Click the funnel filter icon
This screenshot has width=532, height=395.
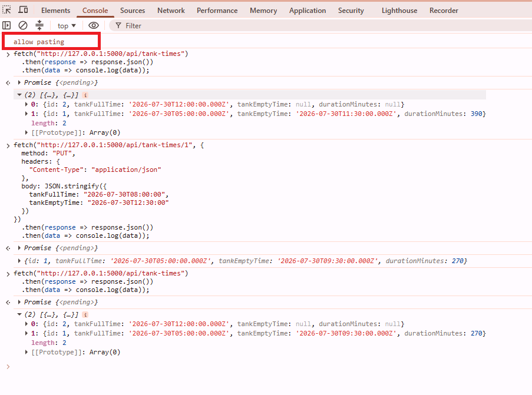pyautogui.click(x=118, y=25)
